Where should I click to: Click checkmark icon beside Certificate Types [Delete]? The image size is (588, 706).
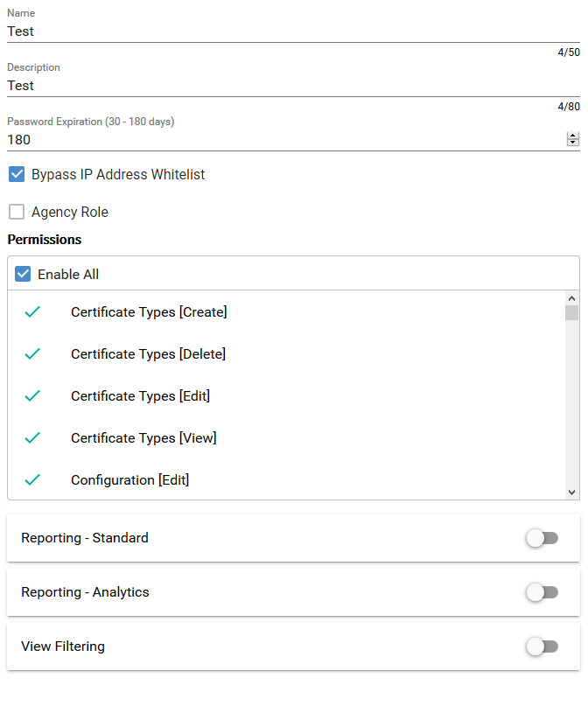(32, 354)
